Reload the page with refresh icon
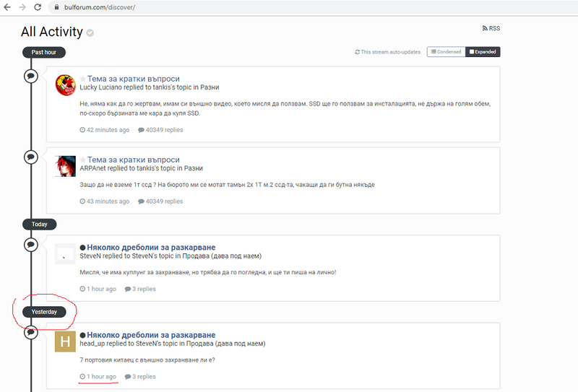The image size is (578, 392). tap(38, 7)
